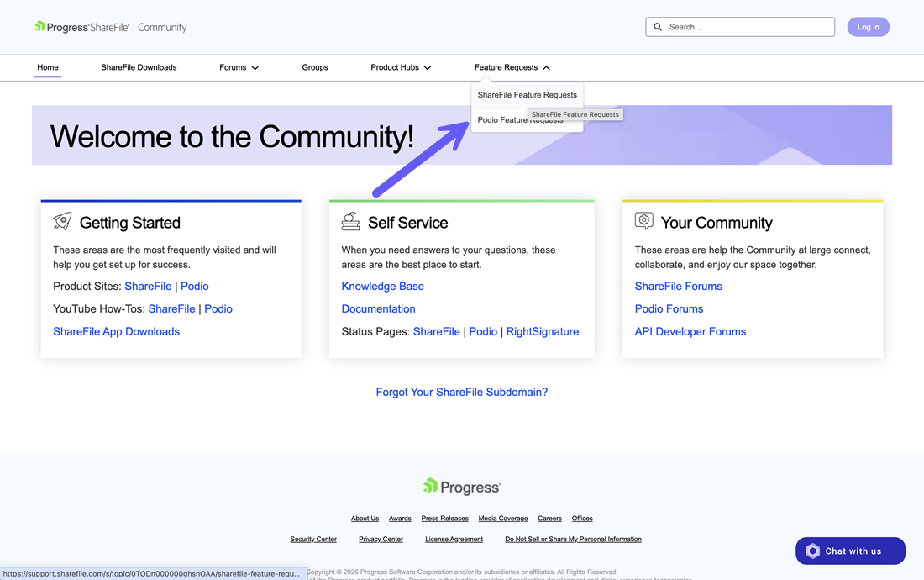
Task: Collapse the Feature Requests chevron
Action: tap(546, 68)
